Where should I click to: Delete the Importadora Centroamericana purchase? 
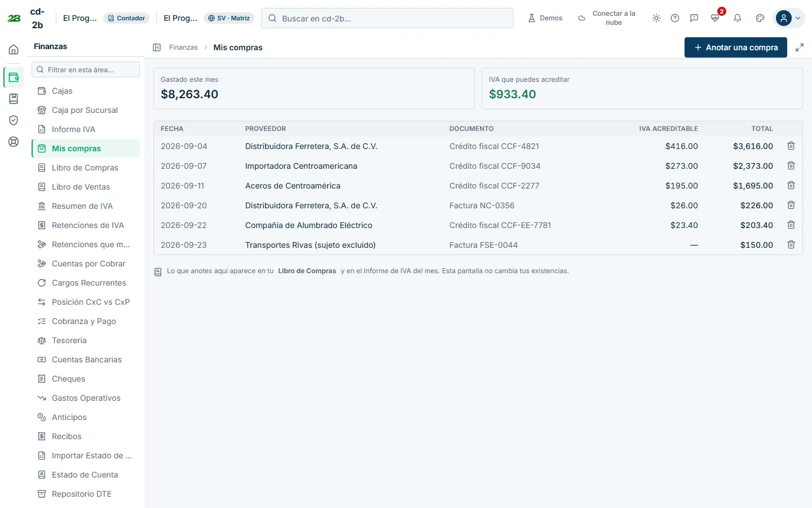tap(791, 166)
